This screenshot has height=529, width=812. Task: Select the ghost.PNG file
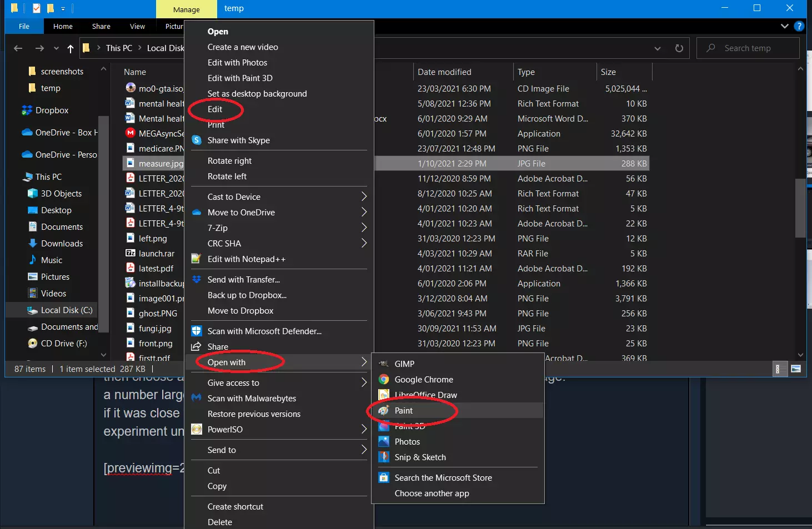(158, 313)
